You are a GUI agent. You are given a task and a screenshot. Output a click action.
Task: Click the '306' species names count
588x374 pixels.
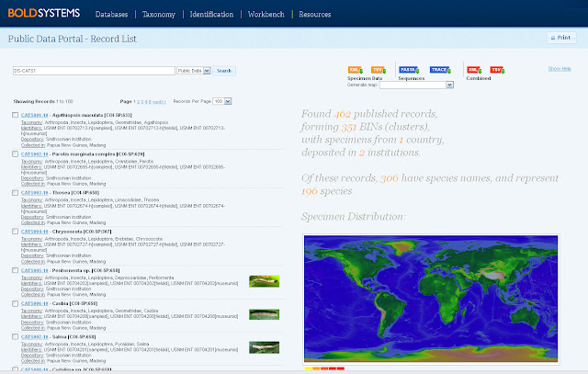pos(390,178)
